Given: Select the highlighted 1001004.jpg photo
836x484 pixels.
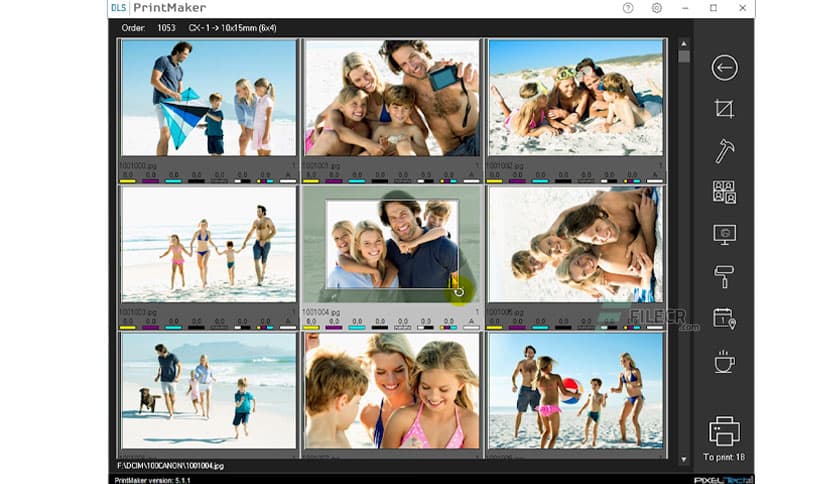Looking at the screenshot, I should [392, 245].
